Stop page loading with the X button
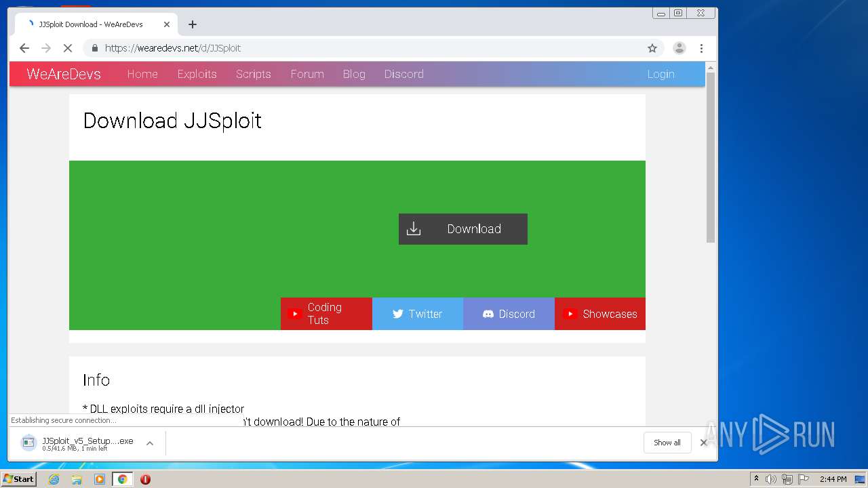The image size is (868, 488). [68, 48]
